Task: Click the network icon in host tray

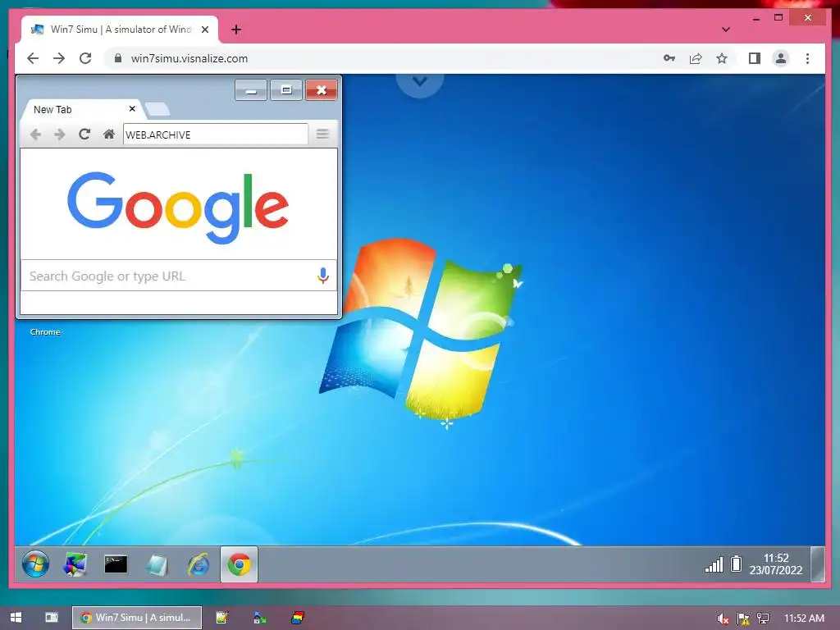Action: pyautogui.click(x=763, y=619)
